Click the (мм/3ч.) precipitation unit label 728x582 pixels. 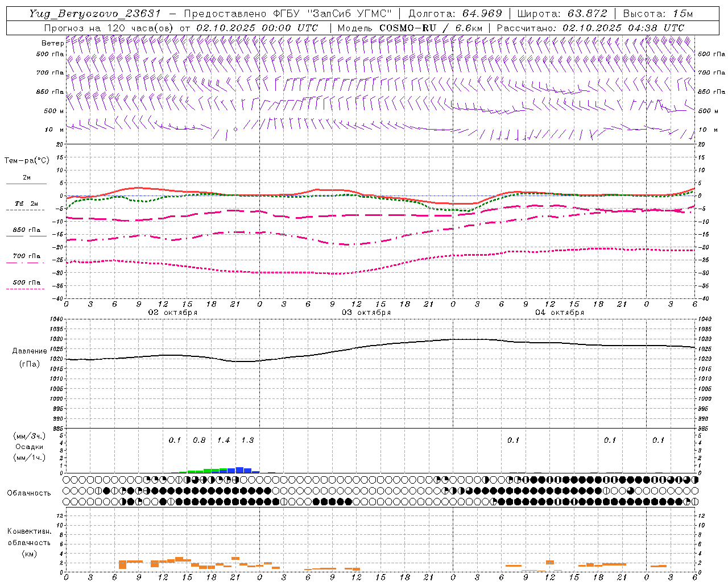[29, 436]
